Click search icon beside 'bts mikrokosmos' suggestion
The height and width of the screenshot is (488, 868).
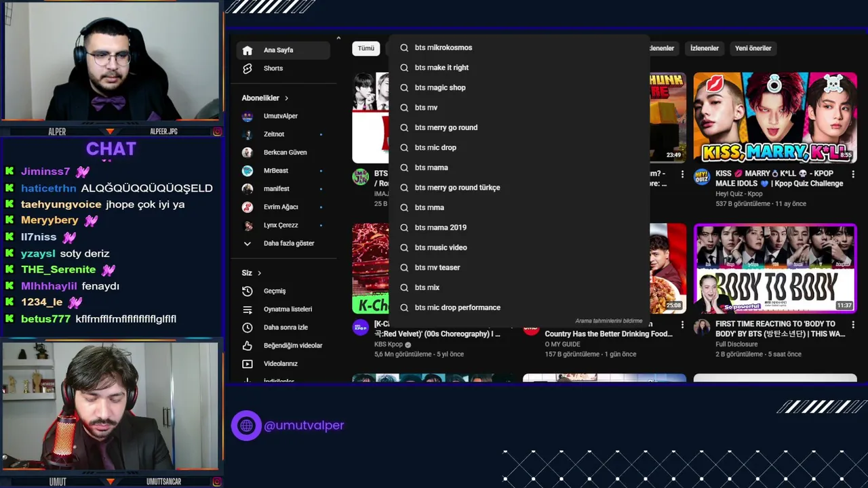(404, 47)
